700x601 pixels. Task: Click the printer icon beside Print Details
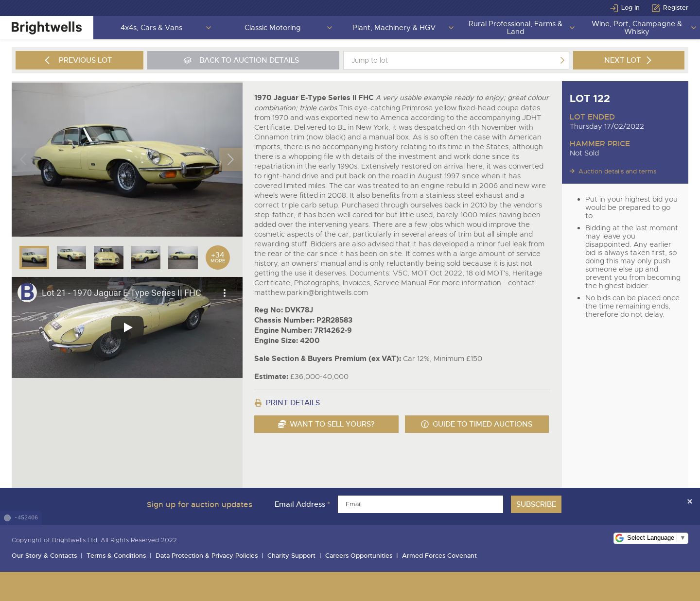(258, 403)
